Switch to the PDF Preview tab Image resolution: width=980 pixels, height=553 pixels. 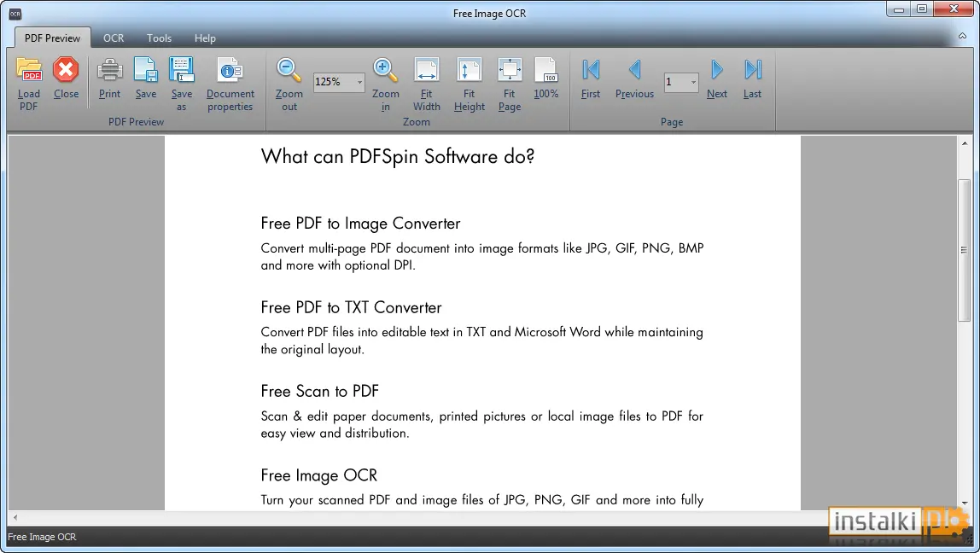click(x=53, y=38)
